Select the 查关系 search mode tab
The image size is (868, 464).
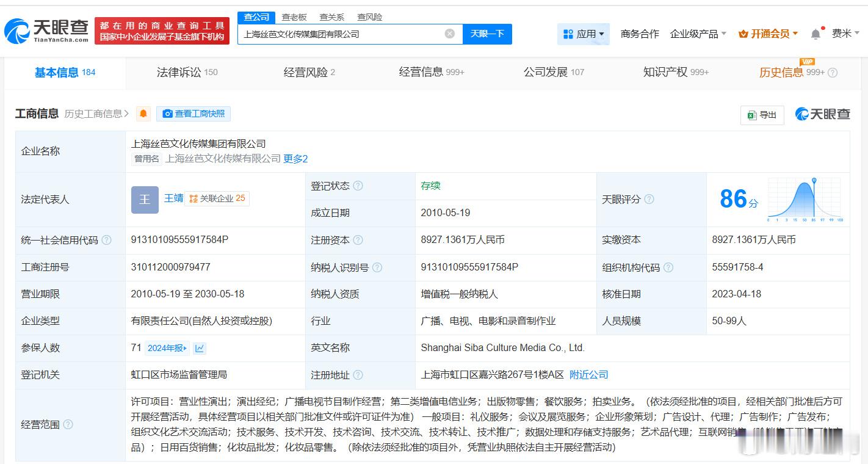pos(332,17)
